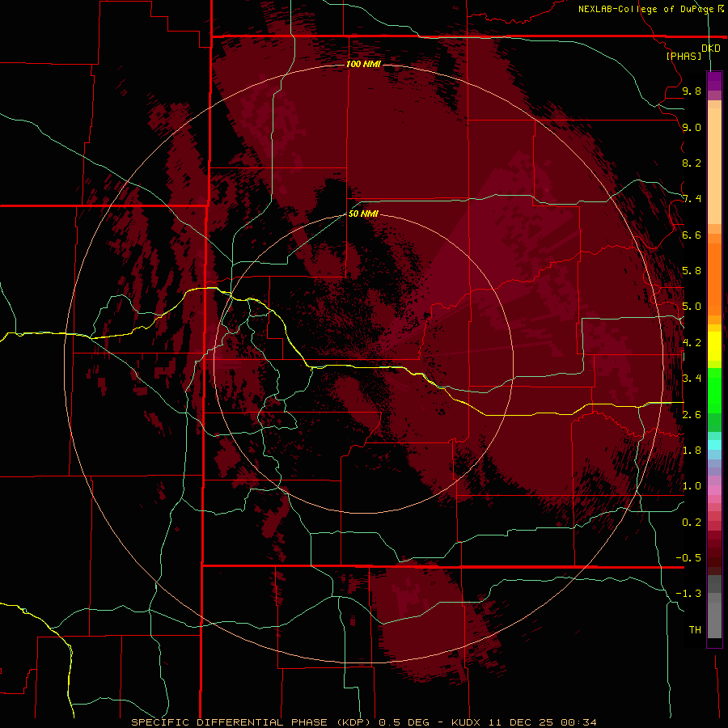The image size is (728, 728).
Task: Click the 11 DEC 25 date text
Action: tap(520, 722)
